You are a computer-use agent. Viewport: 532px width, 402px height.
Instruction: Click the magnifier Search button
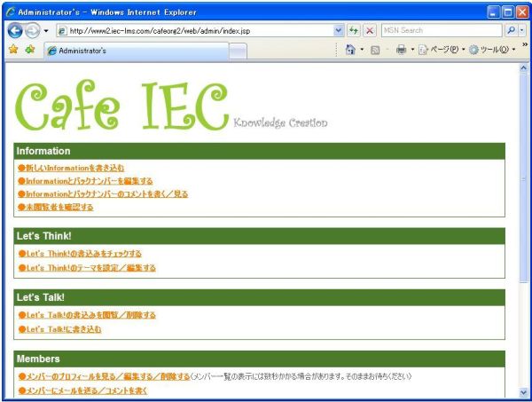511,30
